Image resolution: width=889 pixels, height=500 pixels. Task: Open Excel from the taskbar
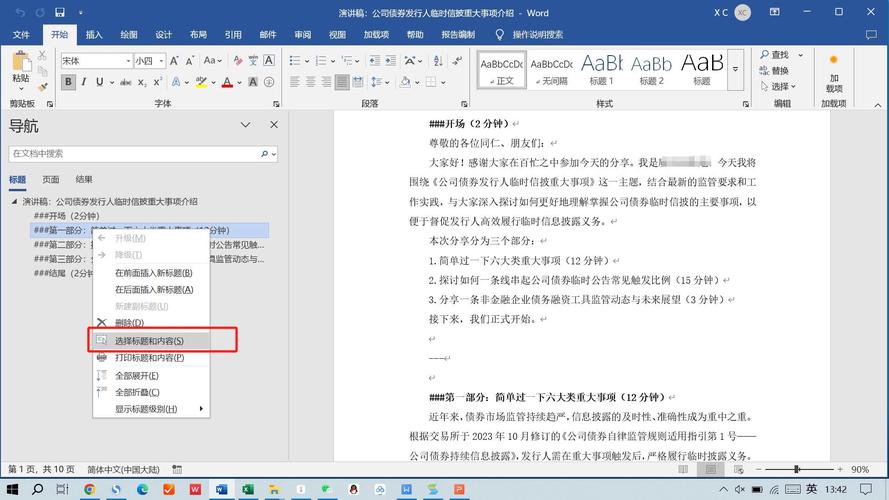click(x=248, y=489)
